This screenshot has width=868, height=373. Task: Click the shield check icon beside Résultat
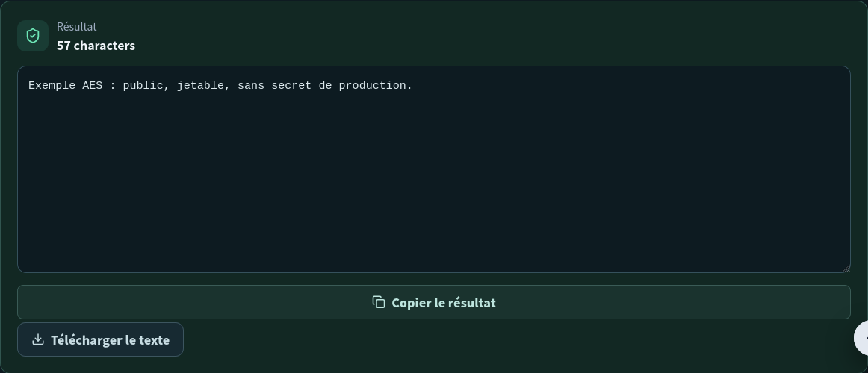tap(33, 36)
